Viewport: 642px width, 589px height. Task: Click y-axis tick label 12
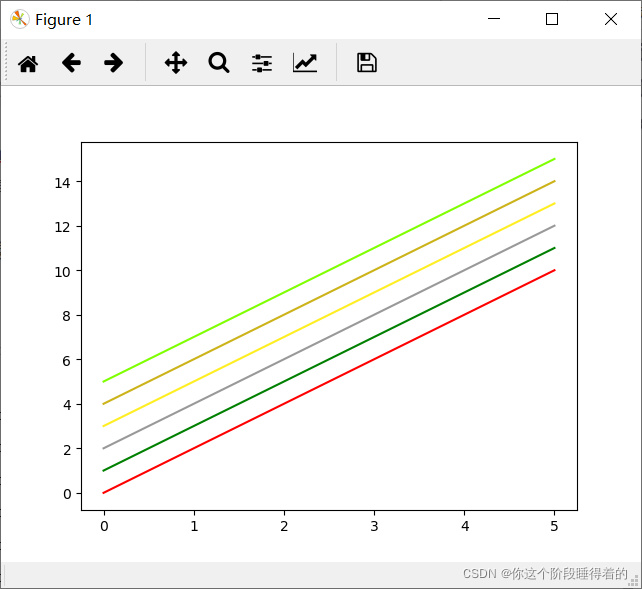tap(62, 227)
